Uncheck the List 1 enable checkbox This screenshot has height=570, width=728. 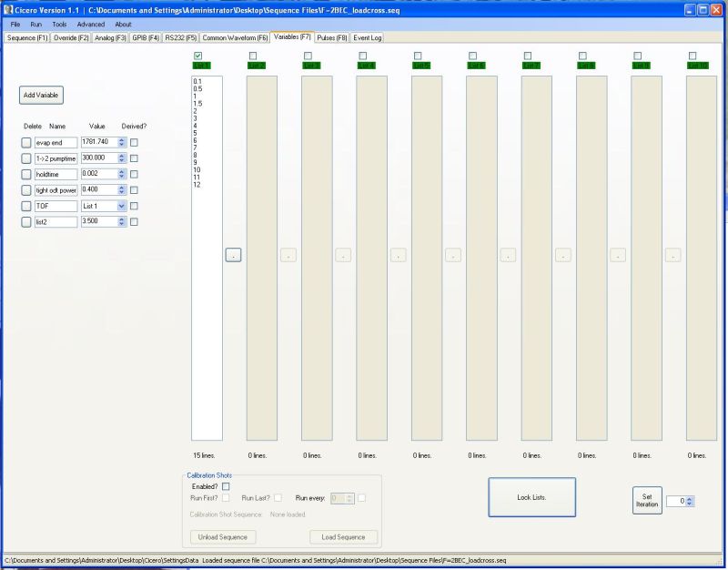[x=198, y=56]
